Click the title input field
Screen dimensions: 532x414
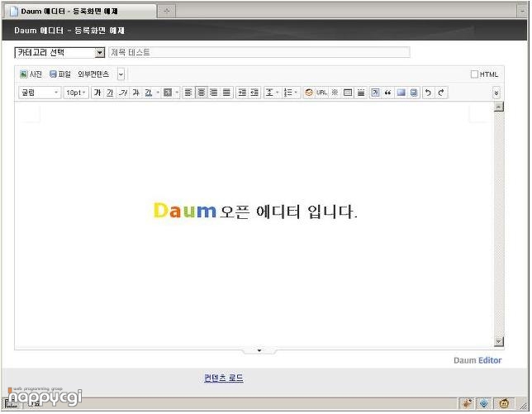pos(259,52)
